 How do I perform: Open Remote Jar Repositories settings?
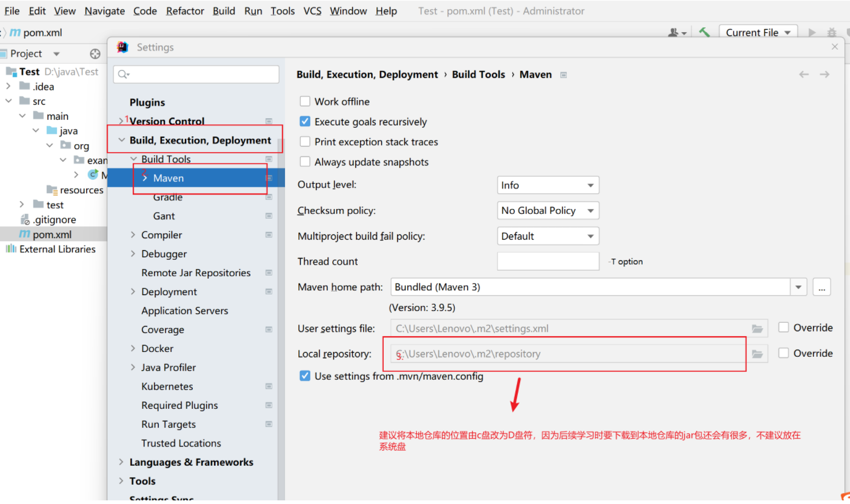[x=196, y=273]
